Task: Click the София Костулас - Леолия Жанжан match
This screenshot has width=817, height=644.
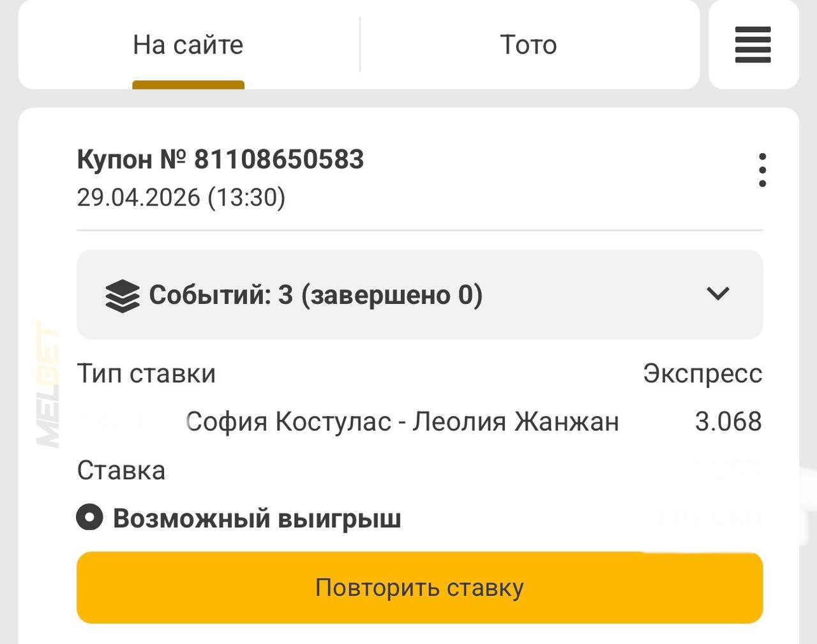Action: pos(402,422)
